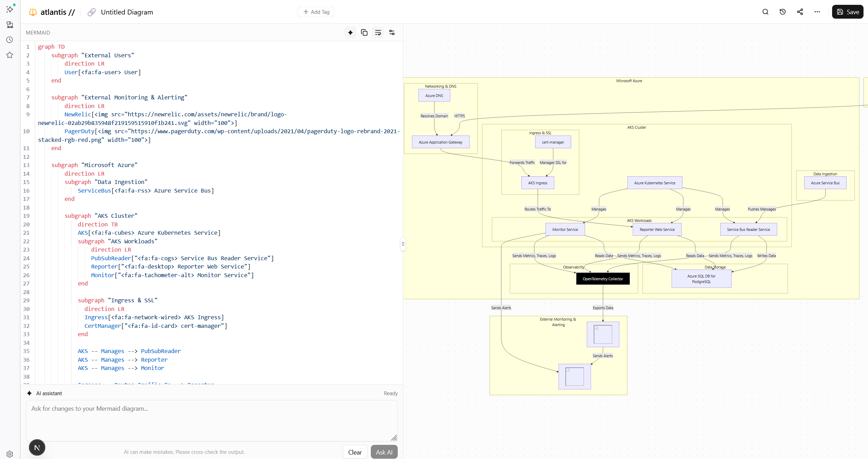Copy Mermaid code with copy icon

tap(364, 32)
